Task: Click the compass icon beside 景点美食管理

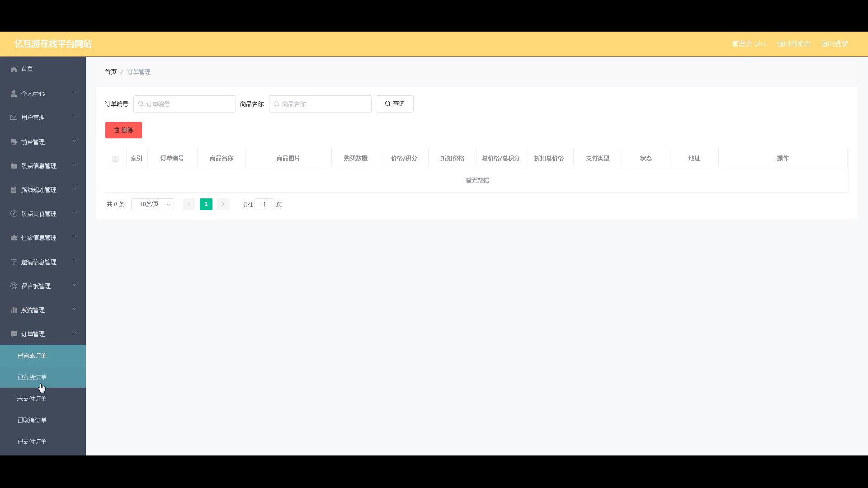Action: click(x=14, y=214)
